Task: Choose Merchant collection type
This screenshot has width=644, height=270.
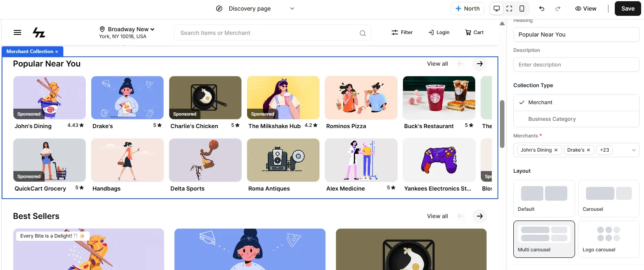Action: click(x=576, y=103)
